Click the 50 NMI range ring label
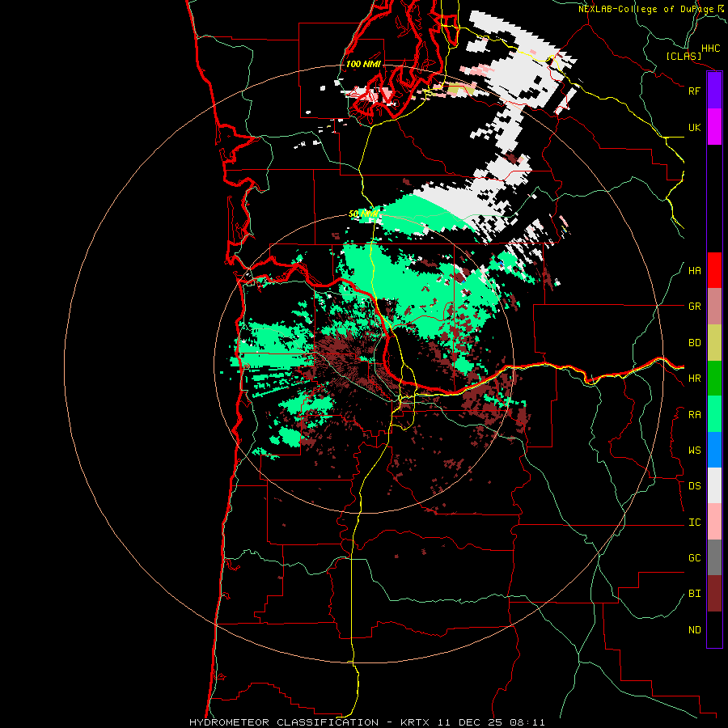 tap(363, 214)
